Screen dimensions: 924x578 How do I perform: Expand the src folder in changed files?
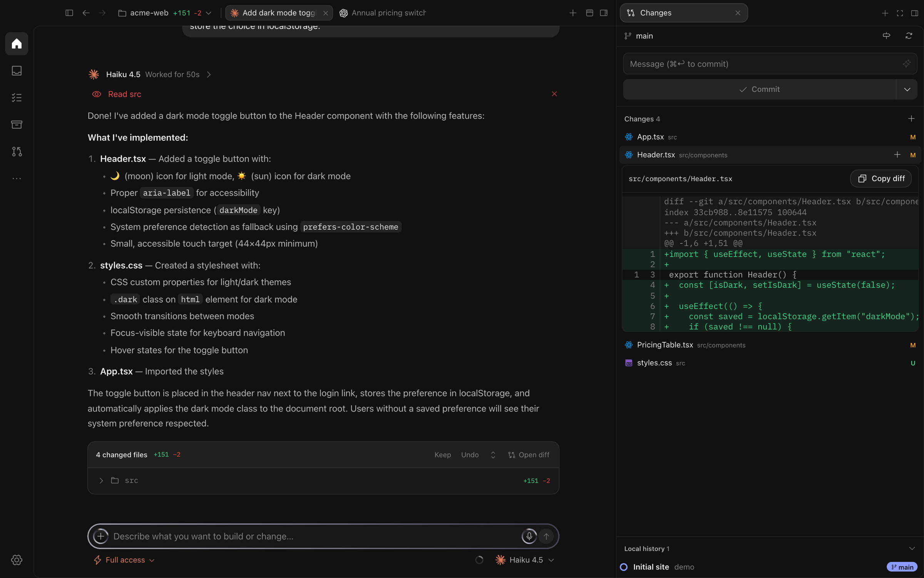[x=101, y=481]
